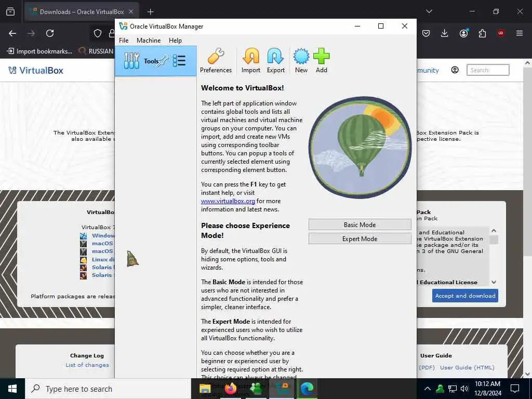Open File Explorer from taskbar
The image size is (532, 399).
click(x=205, y=389)
